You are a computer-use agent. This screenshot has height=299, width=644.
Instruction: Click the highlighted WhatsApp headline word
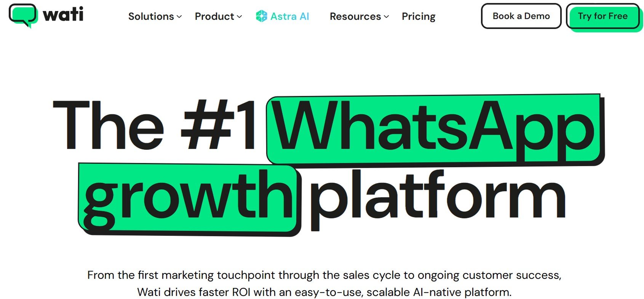click(434, 128)
